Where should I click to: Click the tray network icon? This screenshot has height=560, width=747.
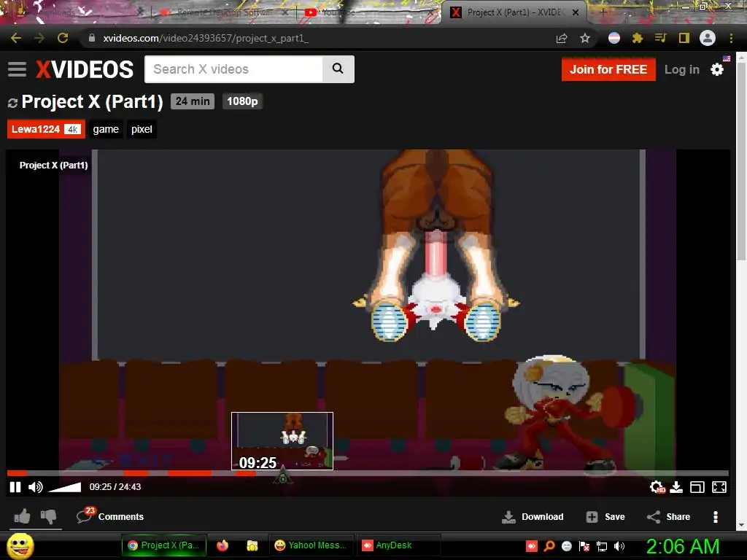pyautogui.click(x=602, y=546)
